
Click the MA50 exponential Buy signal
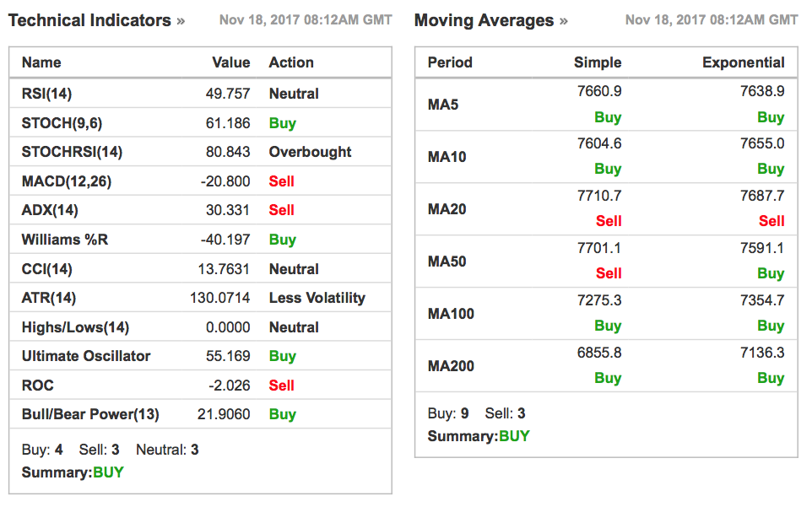tap(770, 273)
